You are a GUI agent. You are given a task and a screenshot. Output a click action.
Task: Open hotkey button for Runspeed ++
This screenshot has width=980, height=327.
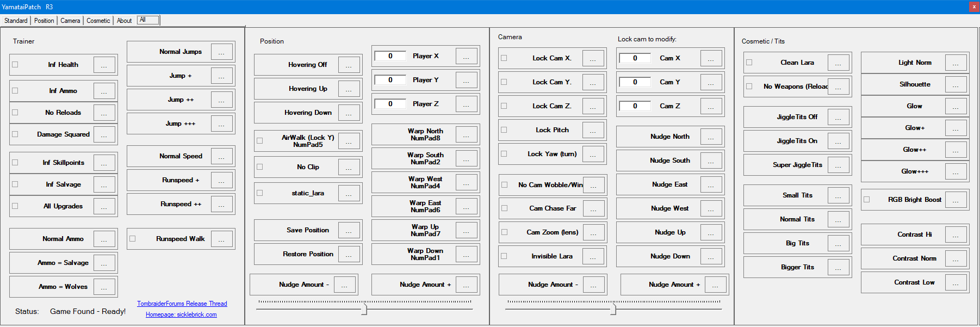pyautogui.click(x=222, y=204)
